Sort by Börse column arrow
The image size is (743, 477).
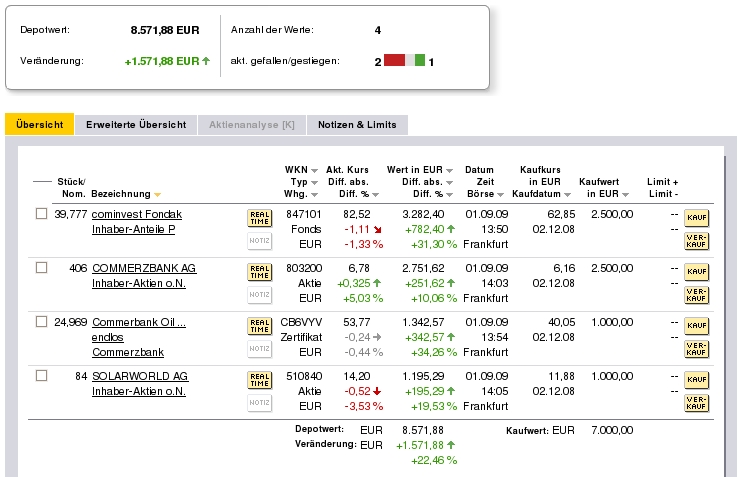click(500, 195)
